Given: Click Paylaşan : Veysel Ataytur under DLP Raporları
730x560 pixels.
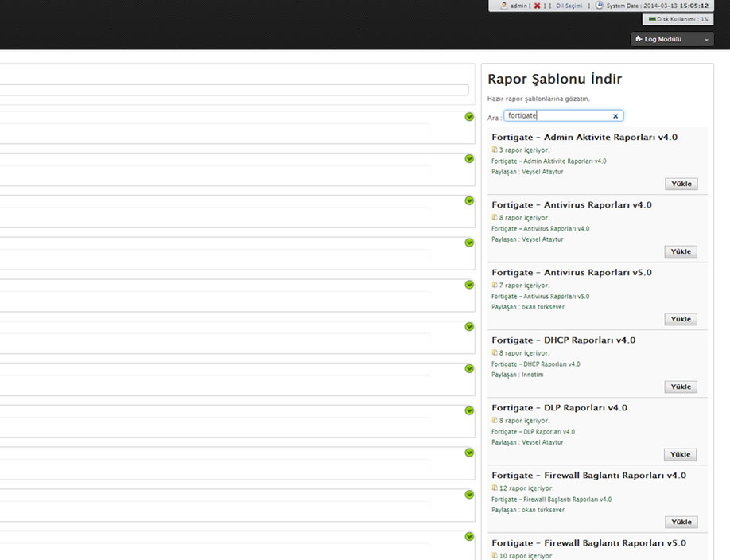Looking at the screenshot, I should pos(527,442).
